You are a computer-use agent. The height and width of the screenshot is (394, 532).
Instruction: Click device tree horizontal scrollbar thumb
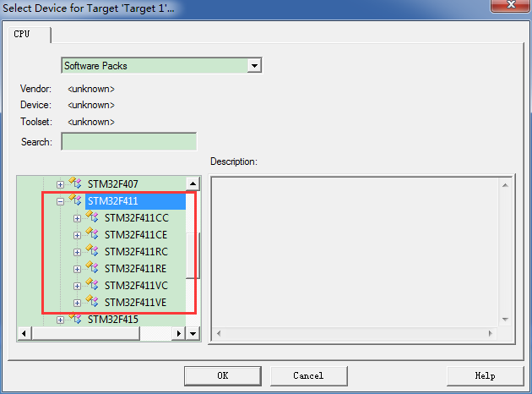(85, 333)
